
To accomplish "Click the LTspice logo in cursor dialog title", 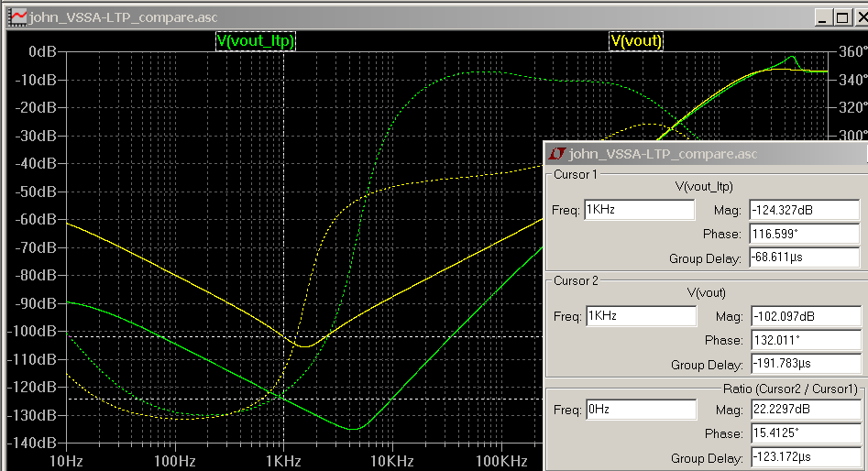I will (557, 153).
